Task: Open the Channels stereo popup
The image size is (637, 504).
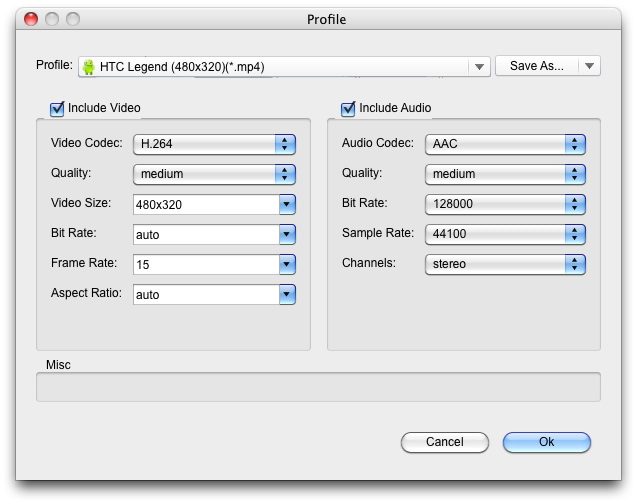Action: [x=505, y=264]
